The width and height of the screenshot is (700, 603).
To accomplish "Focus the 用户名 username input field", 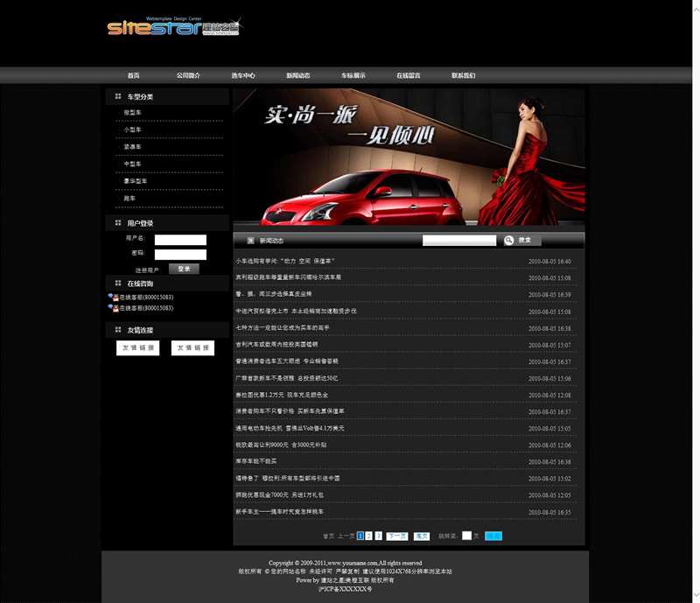I will (x=180, y=240).
